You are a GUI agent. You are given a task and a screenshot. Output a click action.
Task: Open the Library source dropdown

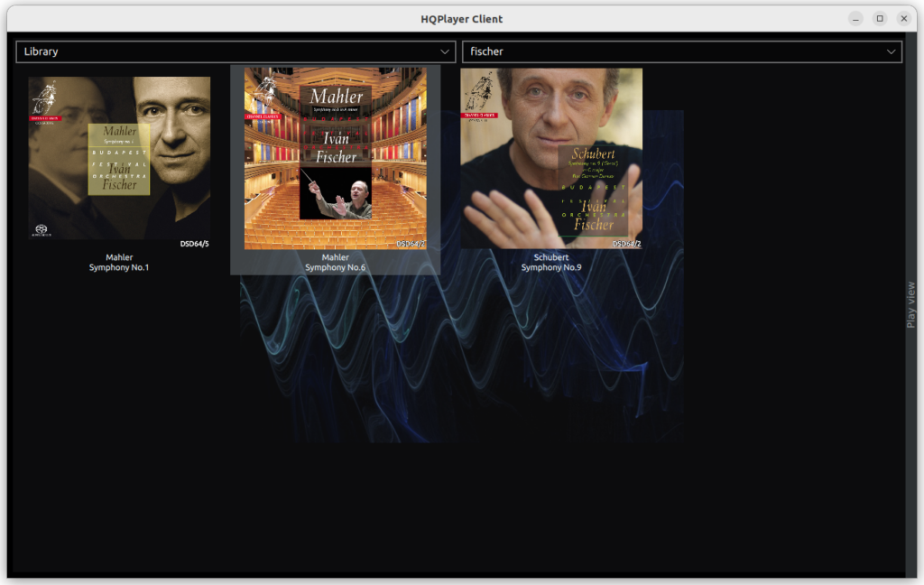[235, 51]
